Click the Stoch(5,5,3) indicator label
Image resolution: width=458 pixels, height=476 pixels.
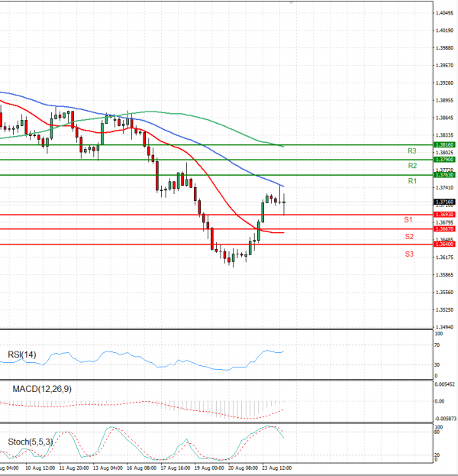31,442
